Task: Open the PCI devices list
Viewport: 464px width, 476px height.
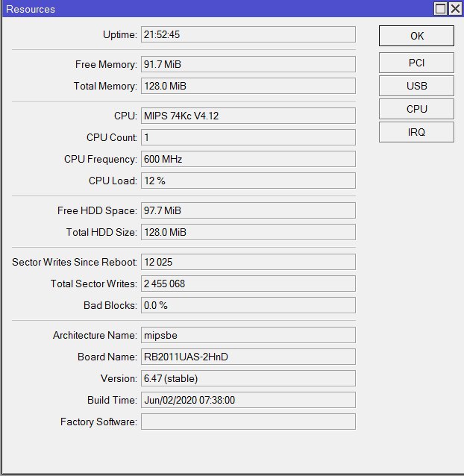Action: click(x=416, y=63)
